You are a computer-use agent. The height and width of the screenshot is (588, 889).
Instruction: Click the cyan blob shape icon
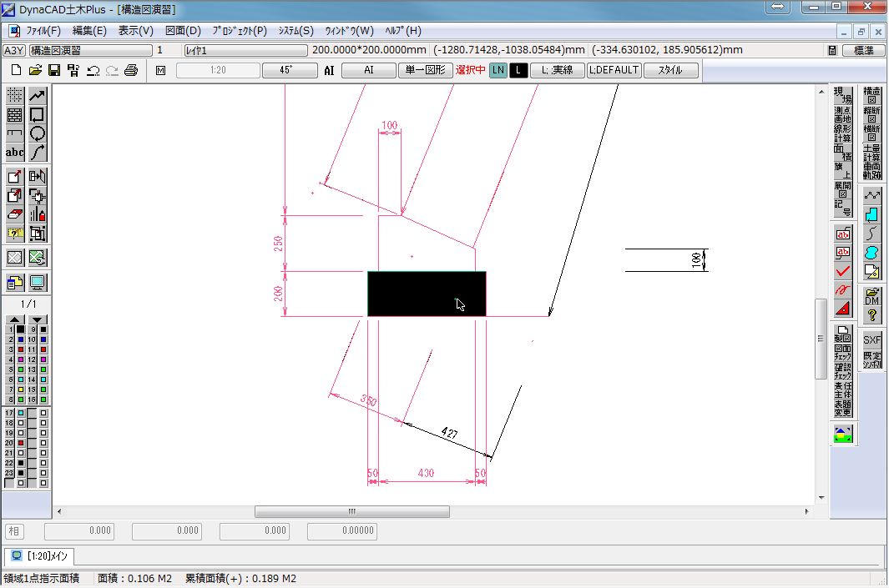(872, 253)
